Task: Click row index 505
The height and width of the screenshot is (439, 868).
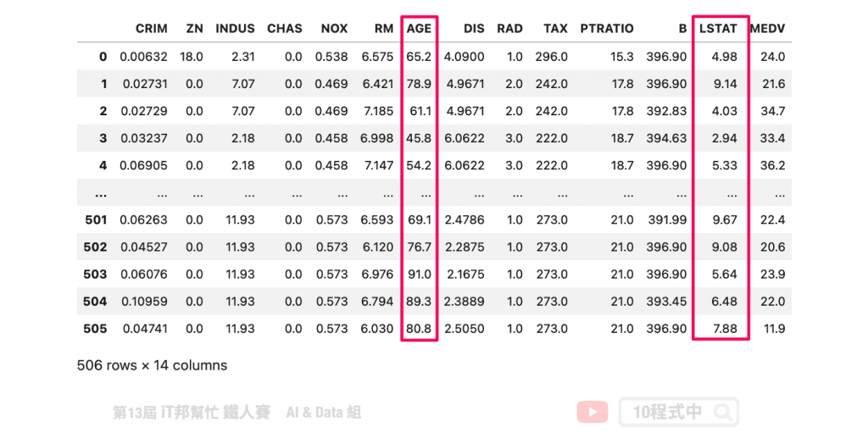Action: [95, 328]
